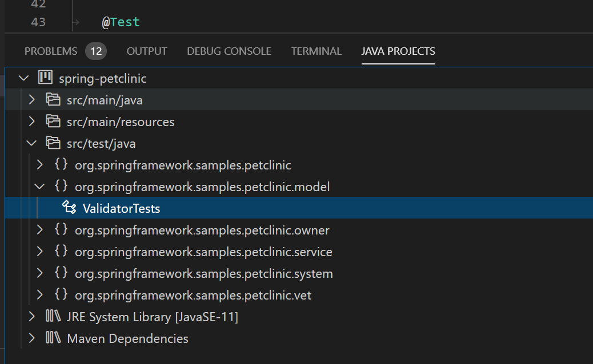The image size is (593, 364).
Task: Click the braces icon of petclinic.owner package
Action: [61, 229]
